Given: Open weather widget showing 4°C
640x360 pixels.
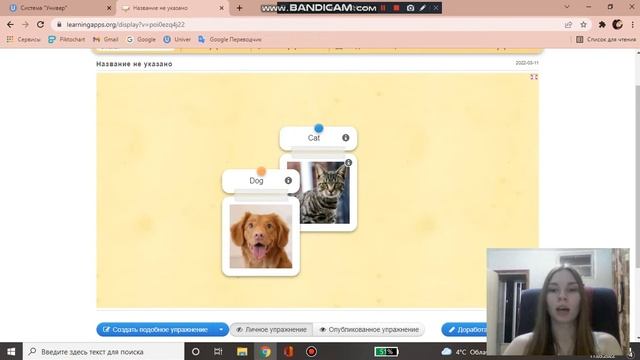Looking at the screenshot, I should [464, 351].
